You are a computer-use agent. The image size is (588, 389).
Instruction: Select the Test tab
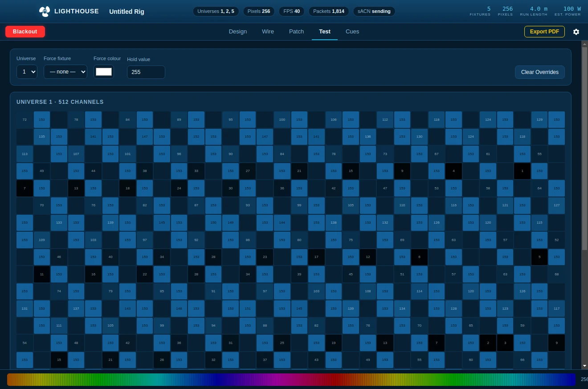[x=325, y=32]
